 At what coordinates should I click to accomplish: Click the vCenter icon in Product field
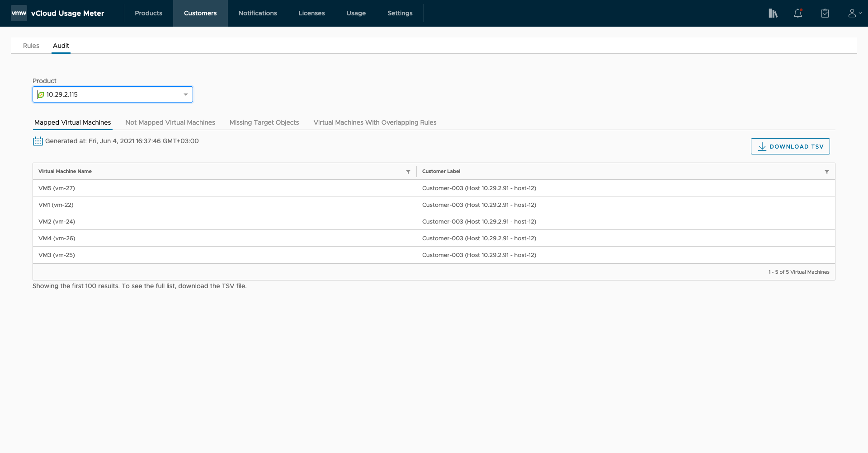coord(41,95)
